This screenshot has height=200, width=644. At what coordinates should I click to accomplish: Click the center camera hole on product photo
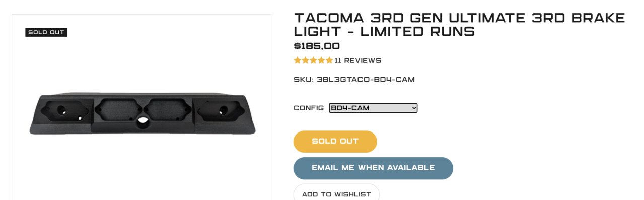click(x=143, y=121)
